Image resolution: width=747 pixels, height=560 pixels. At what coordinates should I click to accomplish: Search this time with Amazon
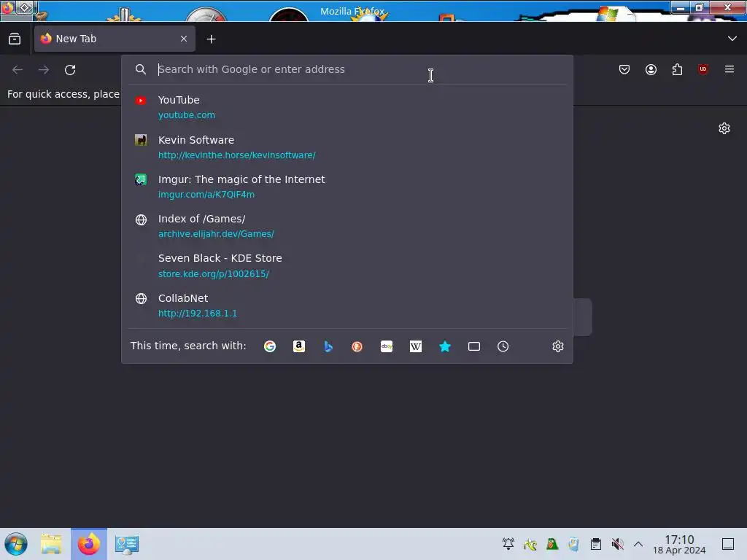tap(298, 346)
